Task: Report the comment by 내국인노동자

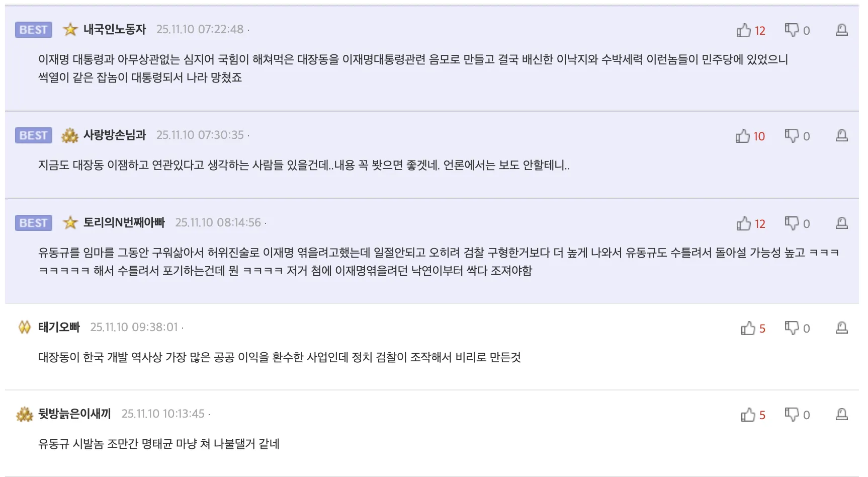Action: 841,30
